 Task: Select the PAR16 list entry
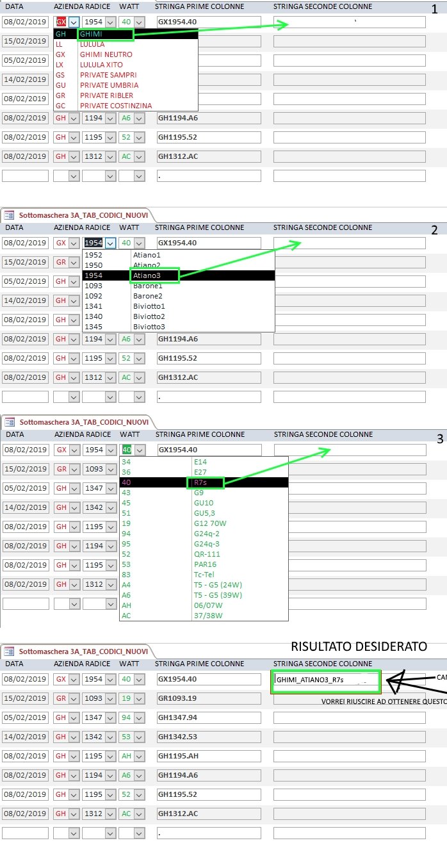point(205,564)
